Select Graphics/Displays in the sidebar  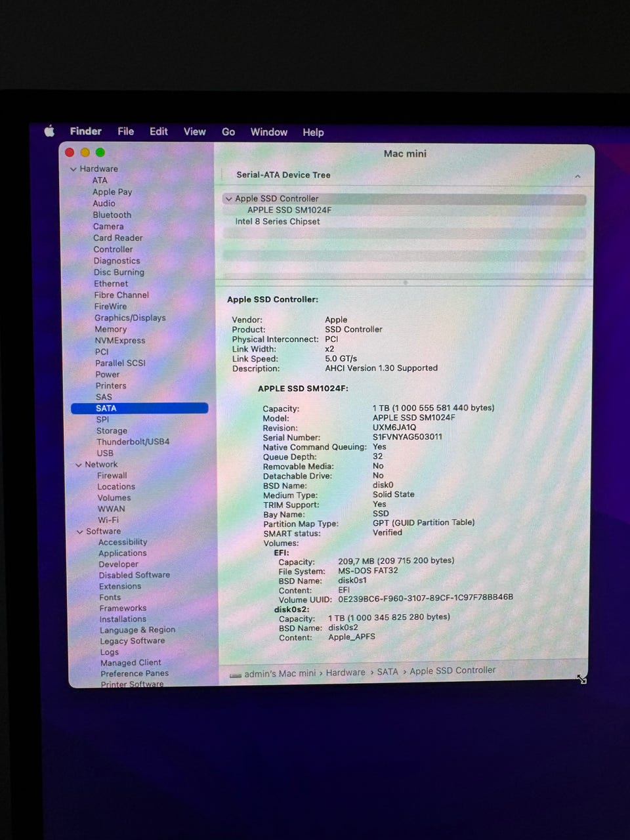pyautogui.click(x=130, y=318)
